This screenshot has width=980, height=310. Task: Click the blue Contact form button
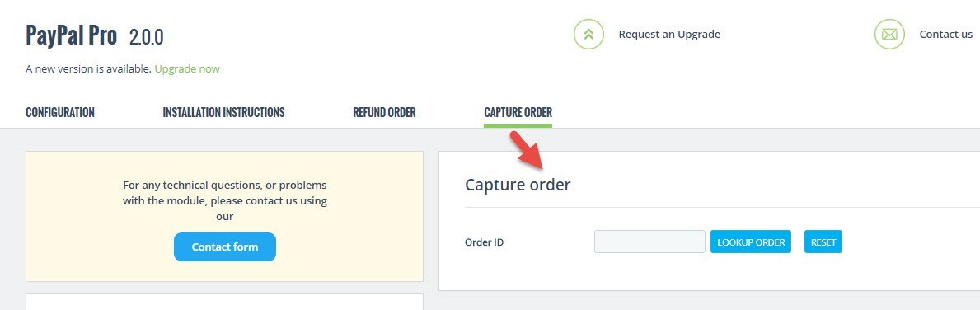tap(225, 247)
